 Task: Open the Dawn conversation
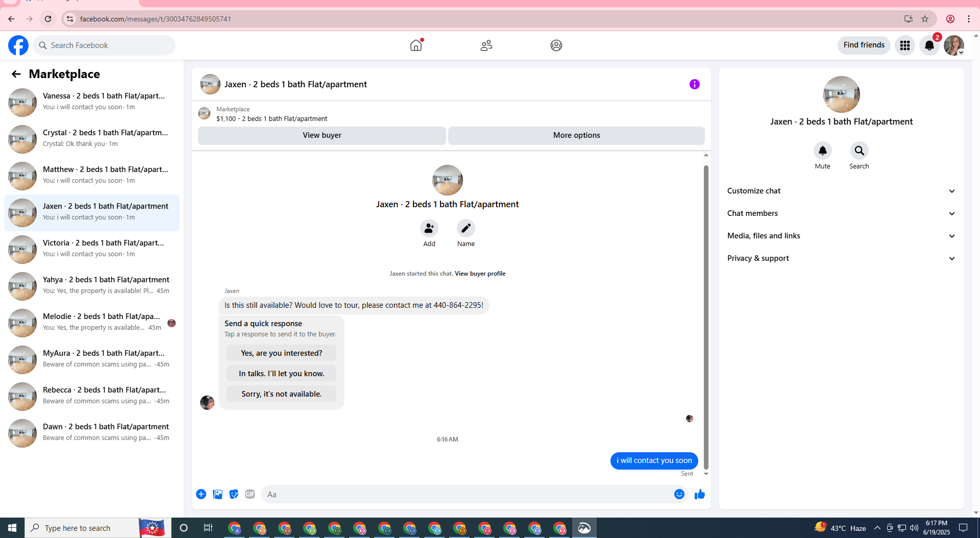[x=92, y=433]
